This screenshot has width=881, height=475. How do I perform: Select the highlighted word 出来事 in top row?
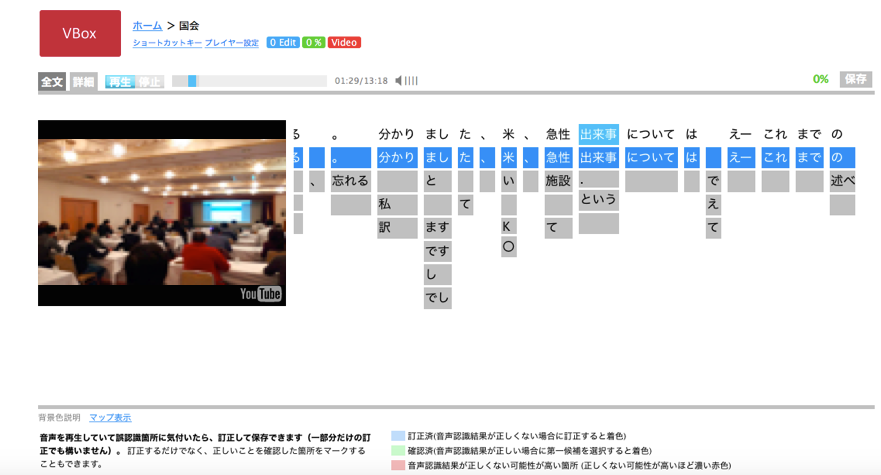[x=599, y=134]
